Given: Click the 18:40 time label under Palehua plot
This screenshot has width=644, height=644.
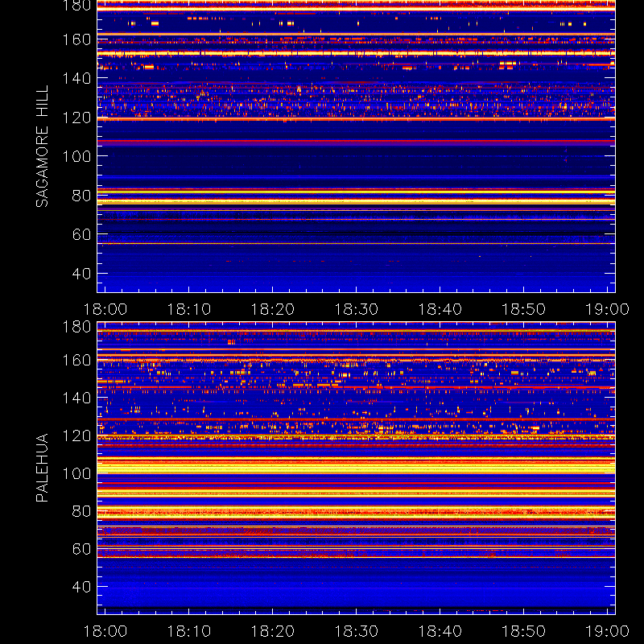Looking at the screenshot, I should (x=440, y=631).
